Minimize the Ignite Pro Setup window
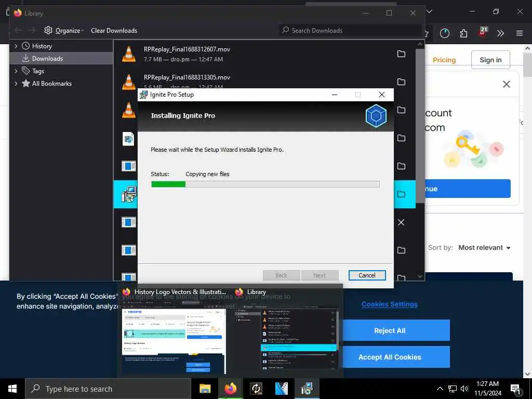Screen dimensions: 532x399 [x=335, y=95]
